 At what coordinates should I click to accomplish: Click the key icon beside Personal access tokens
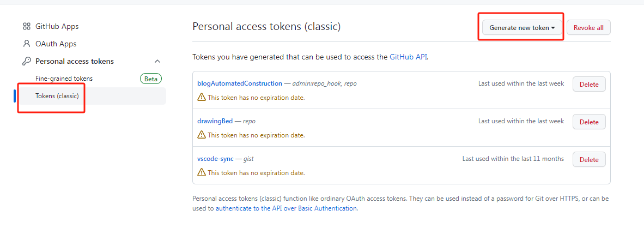[x=27, y=61]
